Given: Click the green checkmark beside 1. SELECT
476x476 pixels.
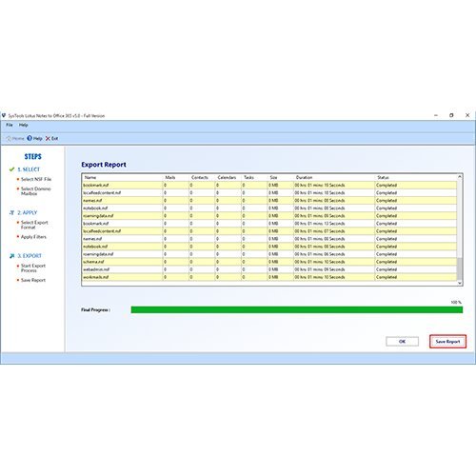Looking at the screenshot, I should pyautogui.click(x=12, y=169).
